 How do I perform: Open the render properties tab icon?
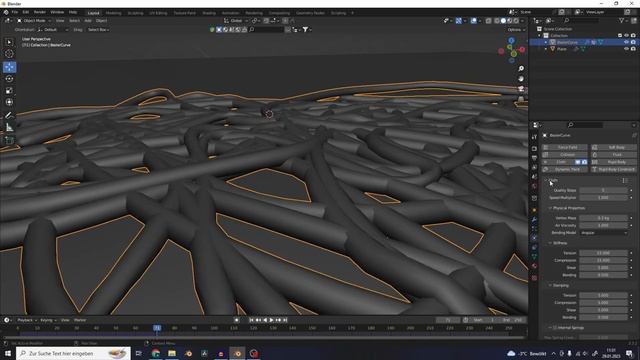[534, 149]
